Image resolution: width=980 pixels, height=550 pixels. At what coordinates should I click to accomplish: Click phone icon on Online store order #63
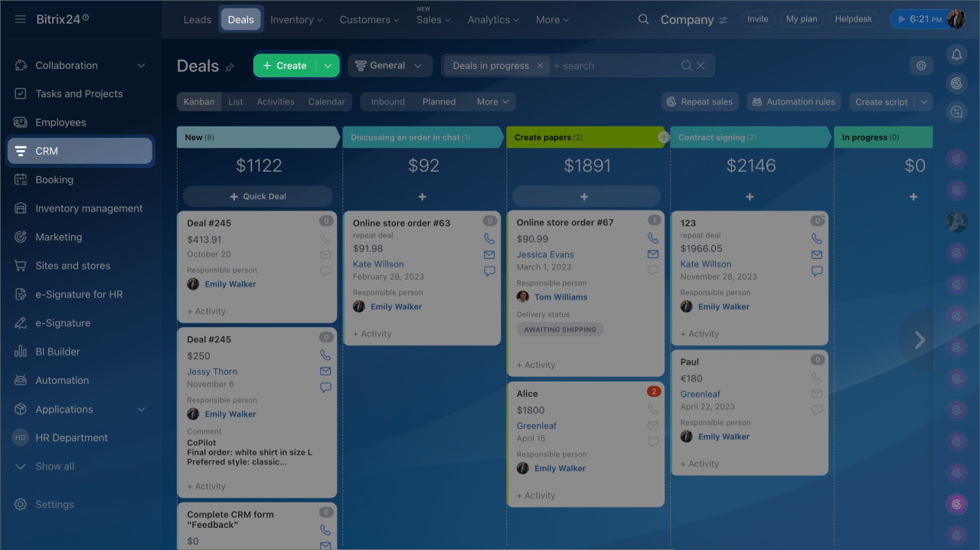pos(489,239)
